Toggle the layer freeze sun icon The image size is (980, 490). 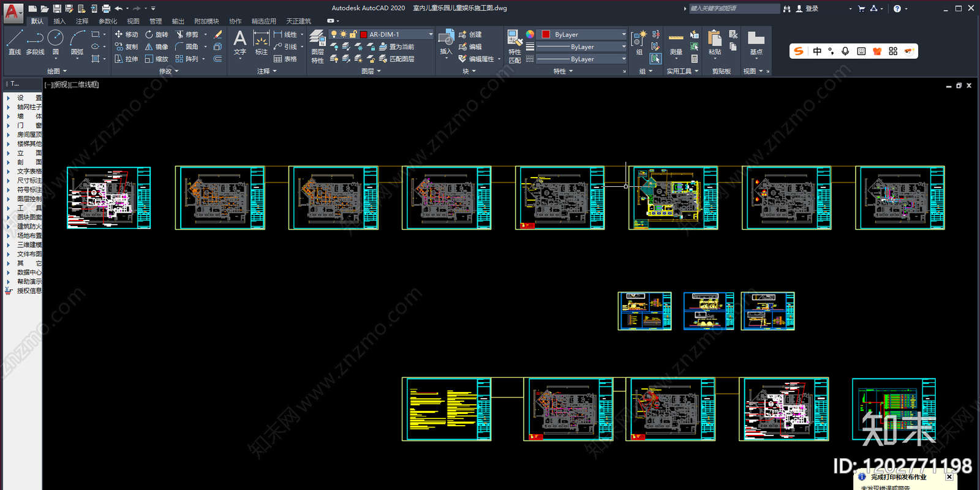[x=344, y=34]
